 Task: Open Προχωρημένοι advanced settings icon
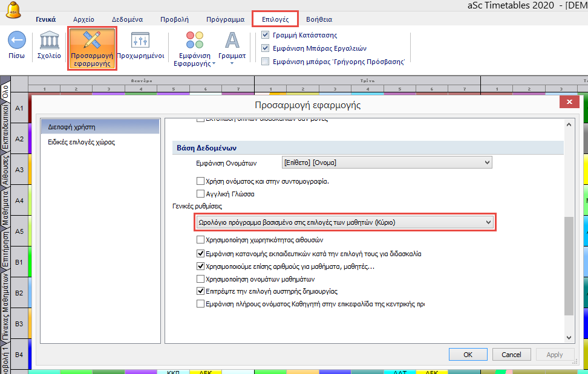pos(140,42)
